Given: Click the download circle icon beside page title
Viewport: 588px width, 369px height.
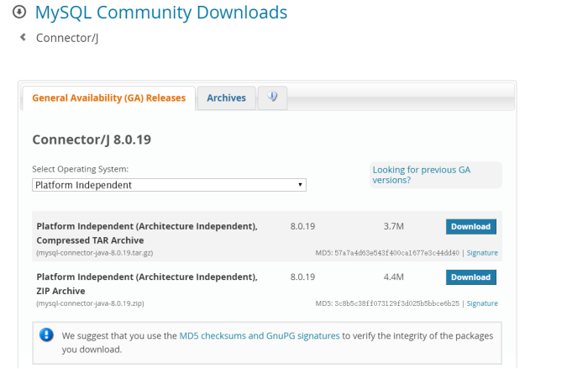Looking at the screenshot, I should [x=19, y=12].
